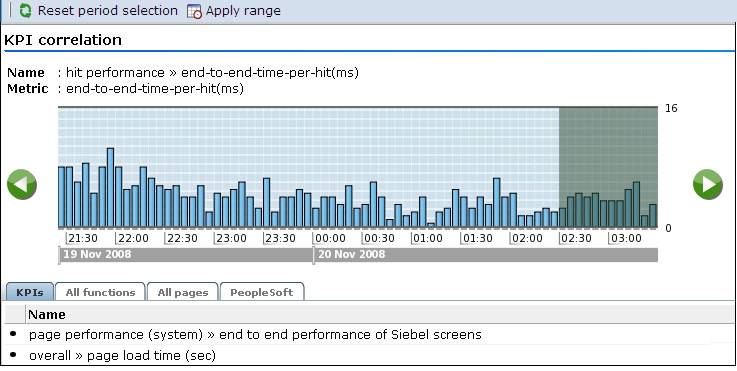737x371 pixels.
Task: Click the Reset period selection label
Action: tap(108, 10)
